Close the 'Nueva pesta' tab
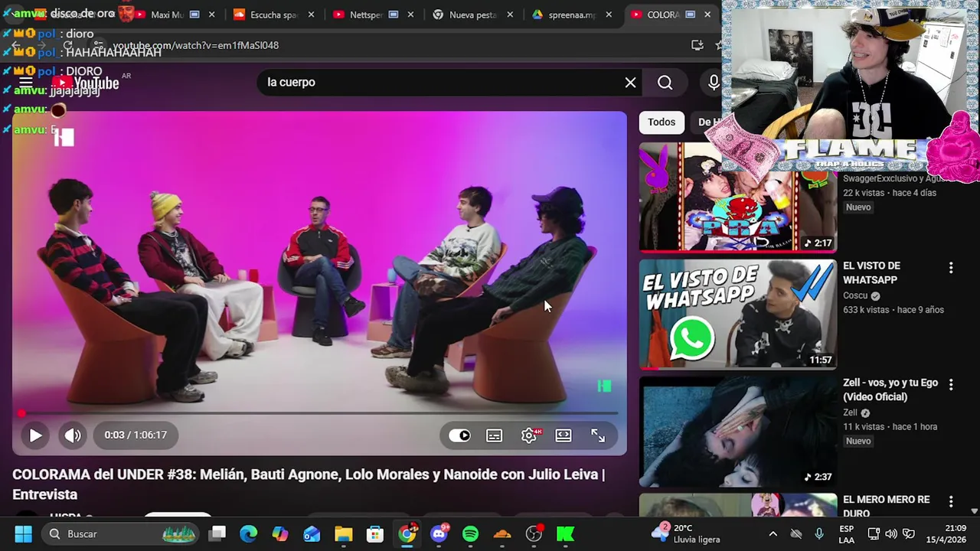Screen dimensions: 980x551 point(510,15)
